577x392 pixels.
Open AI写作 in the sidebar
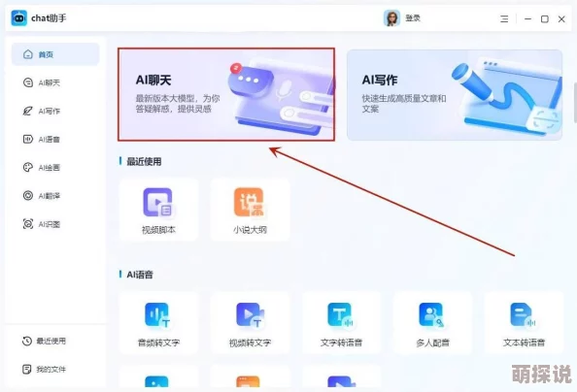click(x=55, y=111)
